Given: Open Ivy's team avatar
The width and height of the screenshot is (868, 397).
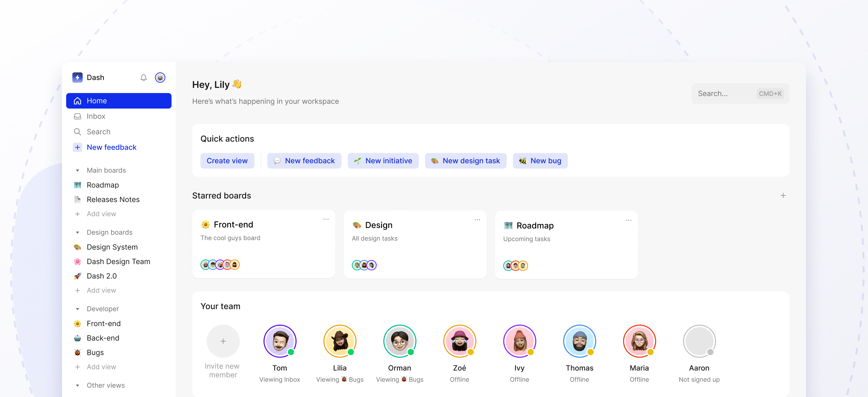Looking at the screenshot, I should (x=520, y=341).
